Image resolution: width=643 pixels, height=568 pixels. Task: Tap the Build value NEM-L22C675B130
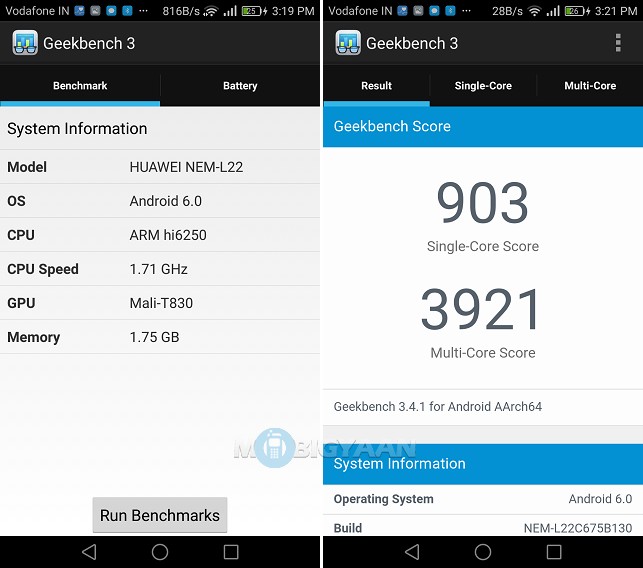coord(578,528)
